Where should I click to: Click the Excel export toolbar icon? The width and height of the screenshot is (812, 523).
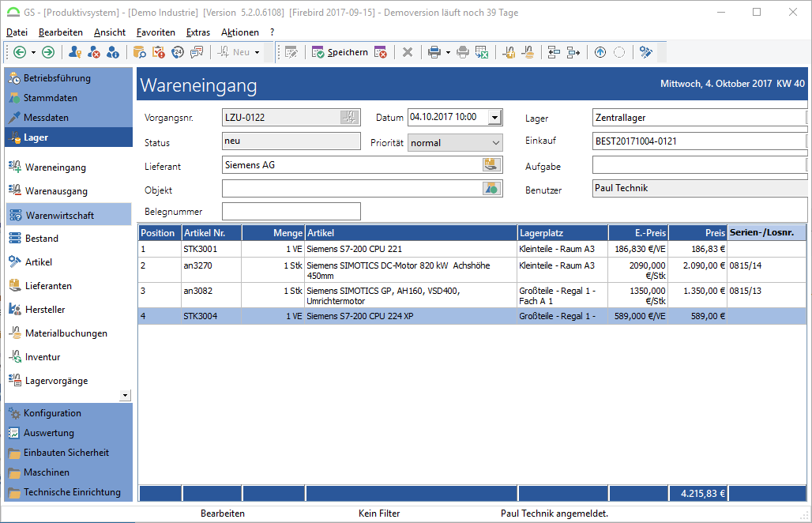(x=482, y=52)
